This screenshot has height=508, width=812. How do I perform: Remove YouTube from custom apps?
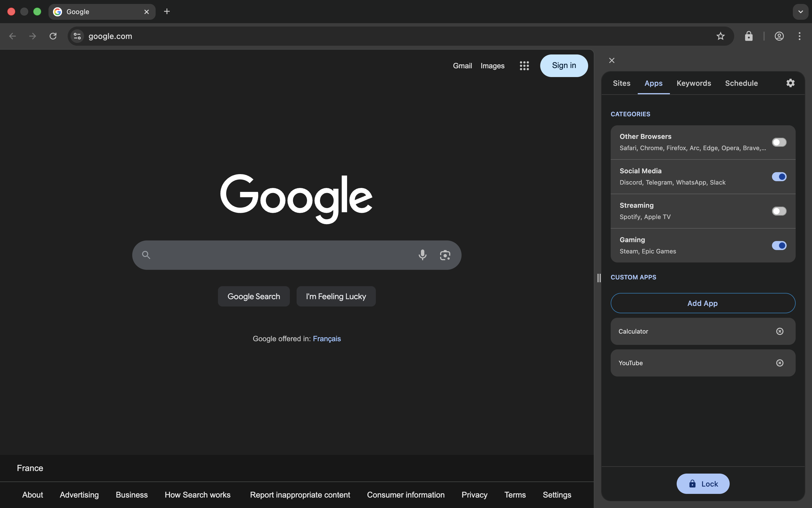[780, 363]
